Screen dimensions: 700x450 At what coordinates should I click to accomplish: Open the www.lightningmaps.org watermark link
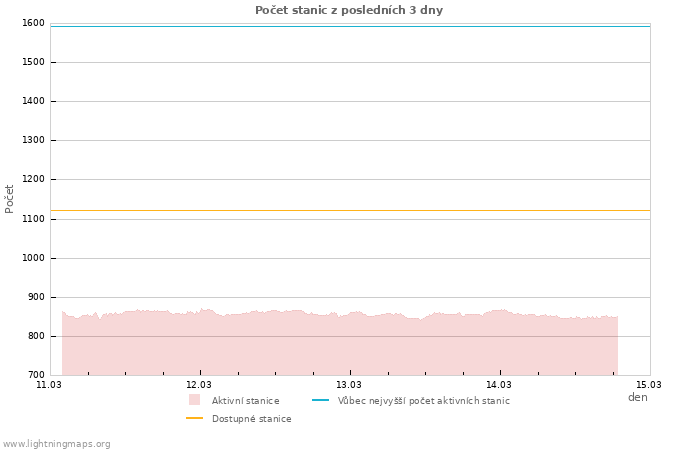[x=56, y=444]
